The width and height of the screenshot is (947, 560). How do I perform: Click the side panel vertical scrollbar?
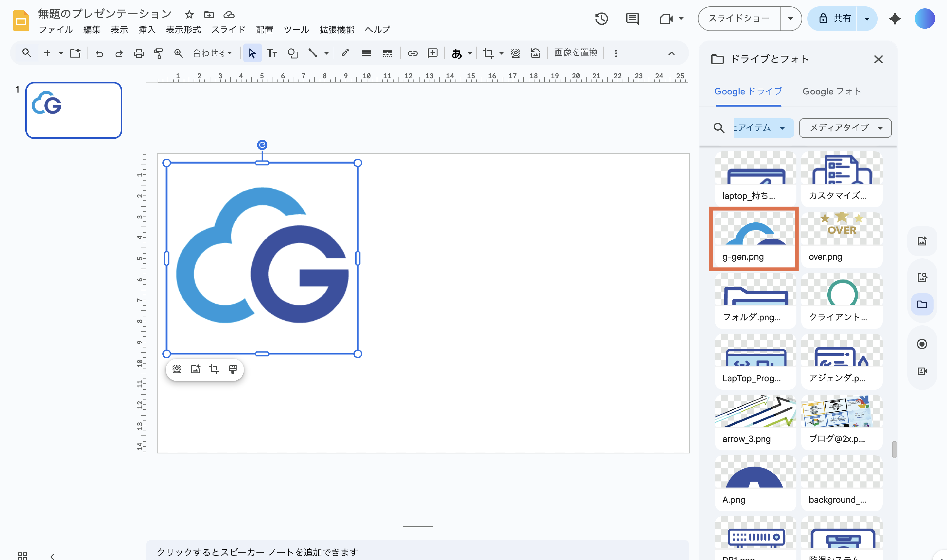[x=894, y=449]
